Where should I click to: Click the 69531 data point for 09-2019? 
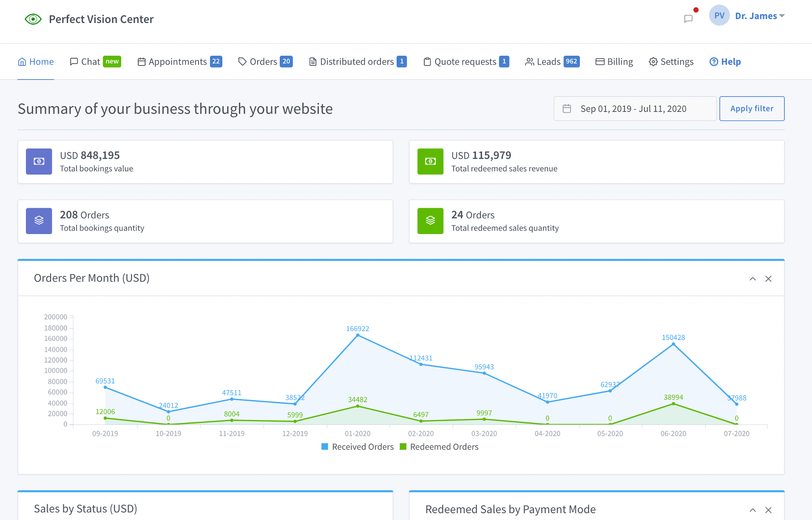coord(105,387)
